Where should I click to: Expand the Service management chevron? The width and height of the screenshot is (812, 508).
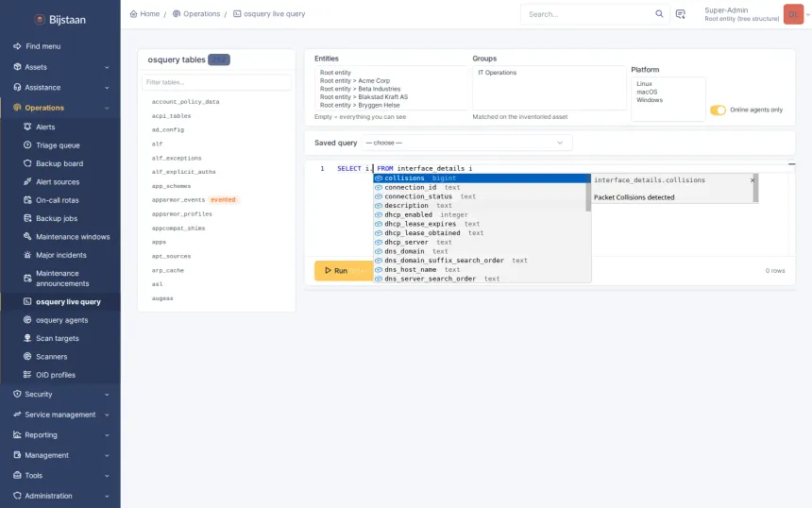pos(107,415)
